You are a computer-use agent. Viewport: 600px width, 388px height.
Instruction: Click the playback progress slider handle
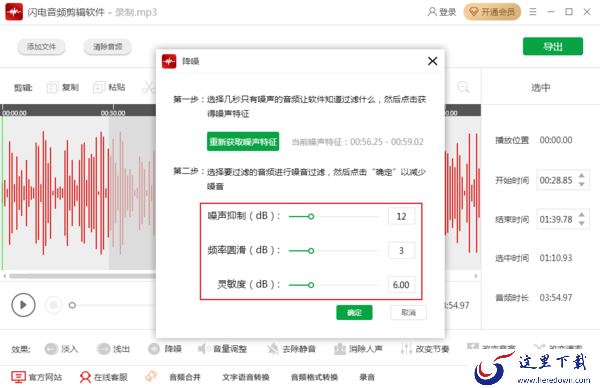72,305
